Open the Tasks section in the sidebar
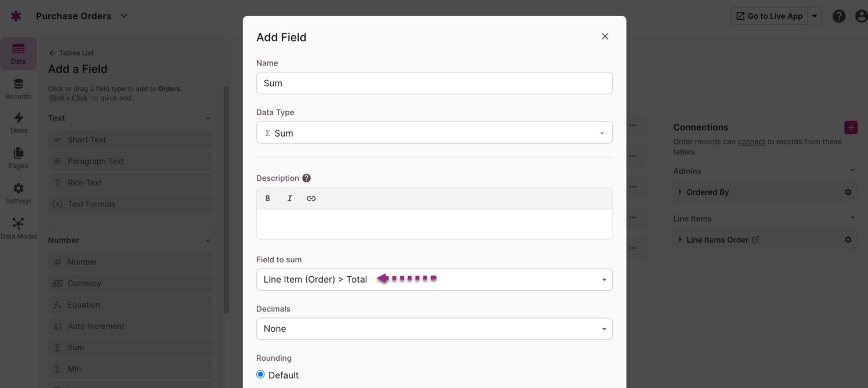868x388 pixels. coord(19,123)
